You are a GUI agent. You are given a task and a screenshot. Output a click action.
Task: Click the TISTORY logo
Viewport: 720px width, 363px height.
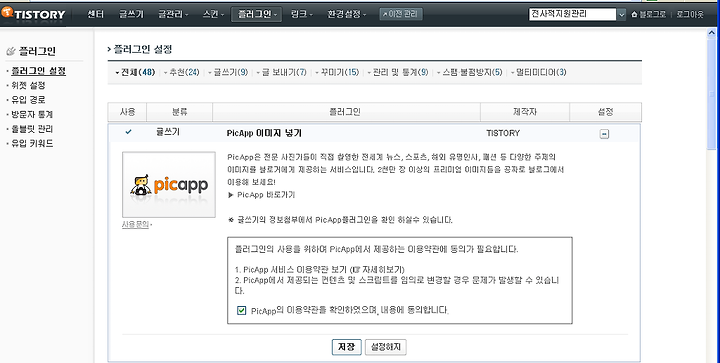click(x=33, y=14)
